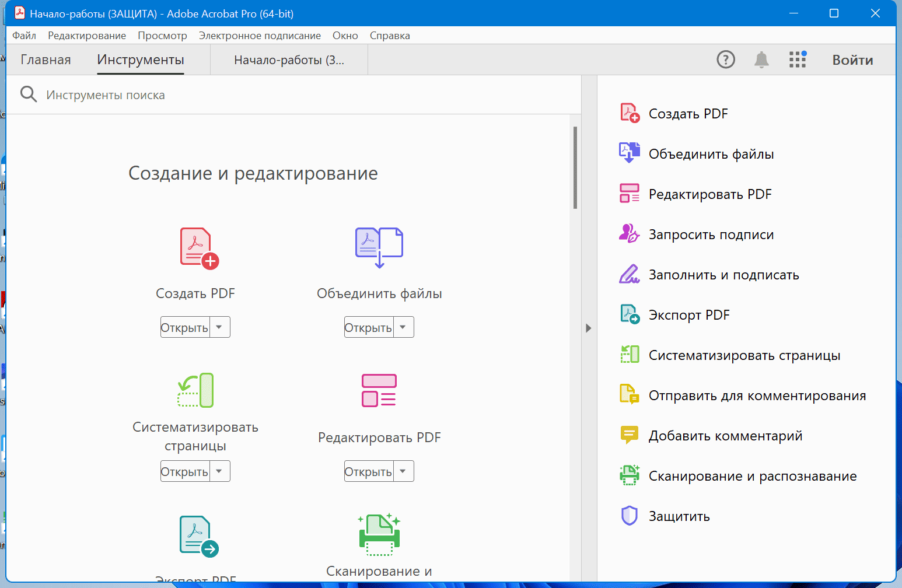902x588 pixels.
Task: Open the Редактирование menu
Action: point(87,36)
